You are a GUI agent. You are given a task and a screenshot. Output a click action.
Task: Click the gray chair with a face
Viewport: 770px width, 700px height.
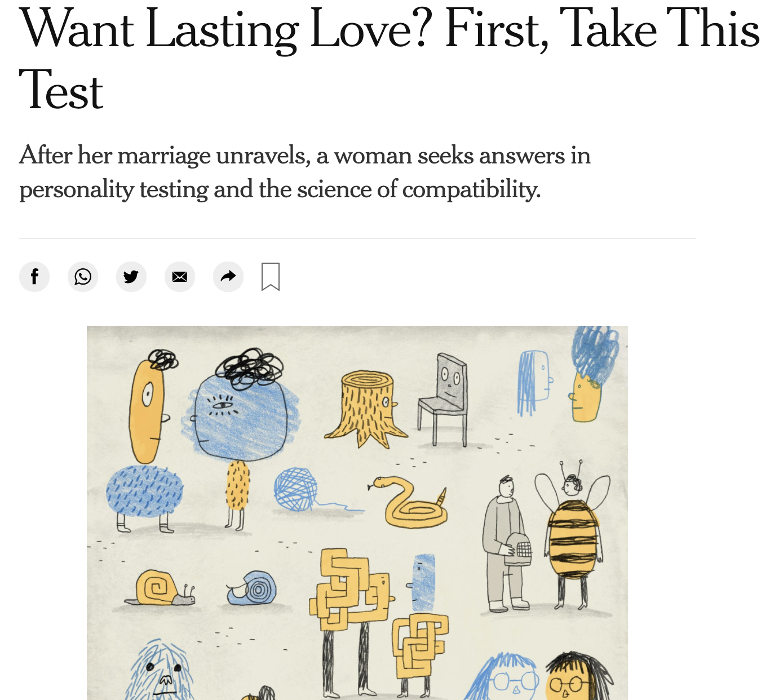[x=443, y=398]
